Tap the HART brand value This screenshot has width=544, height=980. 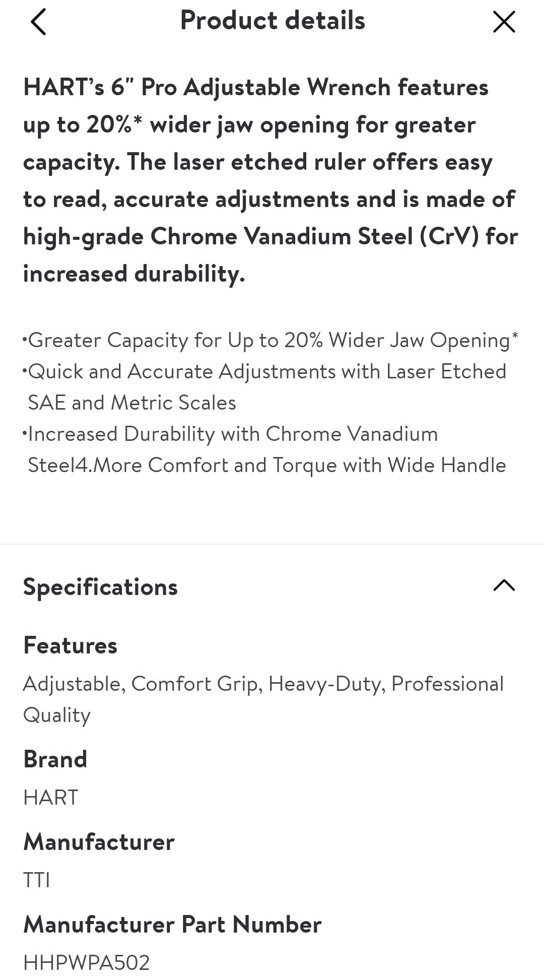(x=51, y=798)
